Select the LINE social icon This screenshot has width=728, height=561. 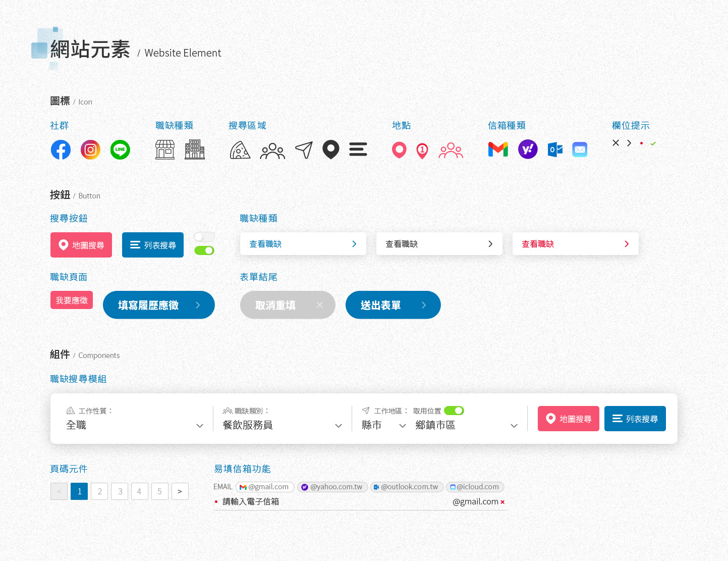point(120,149)
